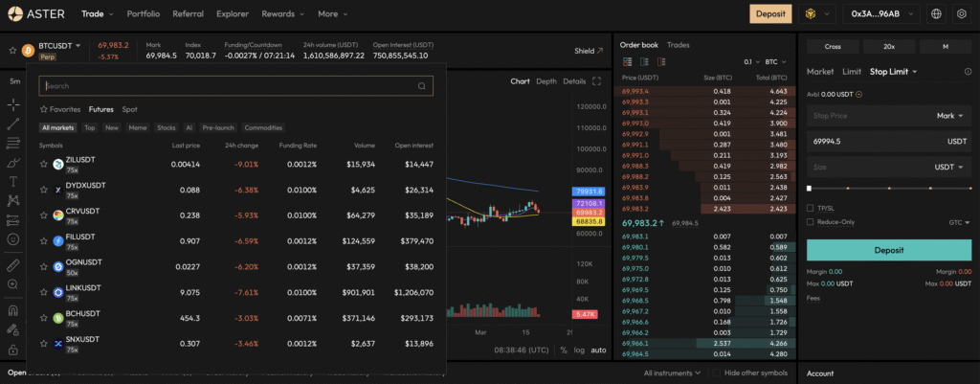The image size is (980, 384).
Task: Open the wallet address 0x3A...96AB dropdown
Action: coord(881,13)
